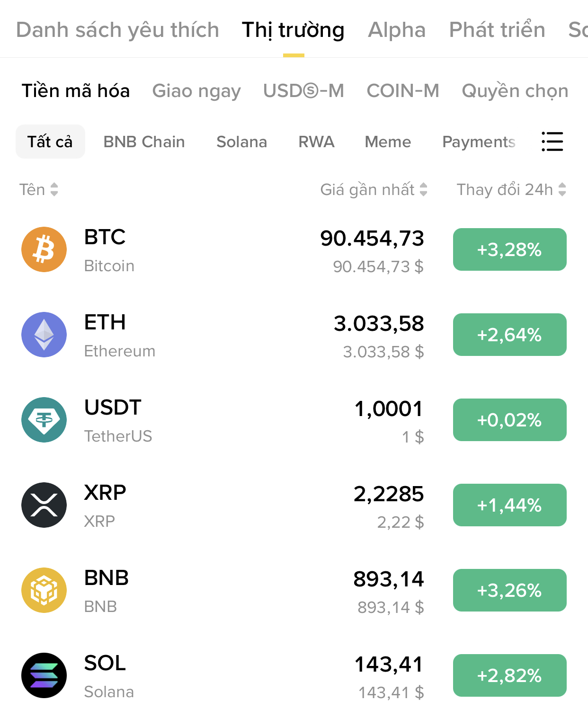Sort by Thay đổi 24h
This screenshot has width=588, height=727.
[511, 190]
